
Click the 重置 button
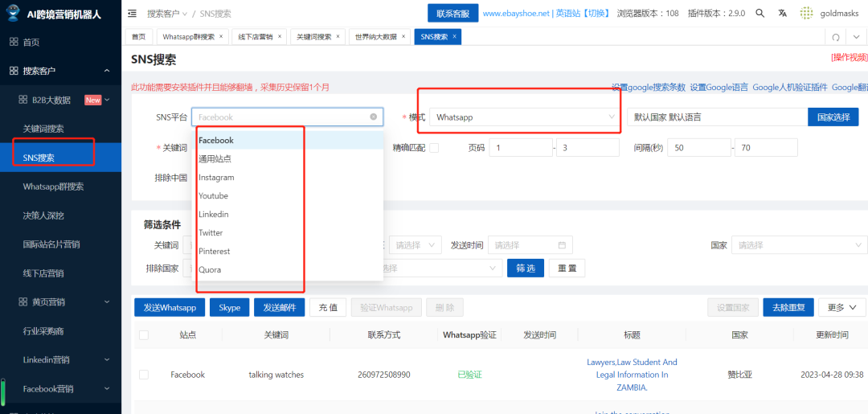pyautogui.click(x=567, y=268)
